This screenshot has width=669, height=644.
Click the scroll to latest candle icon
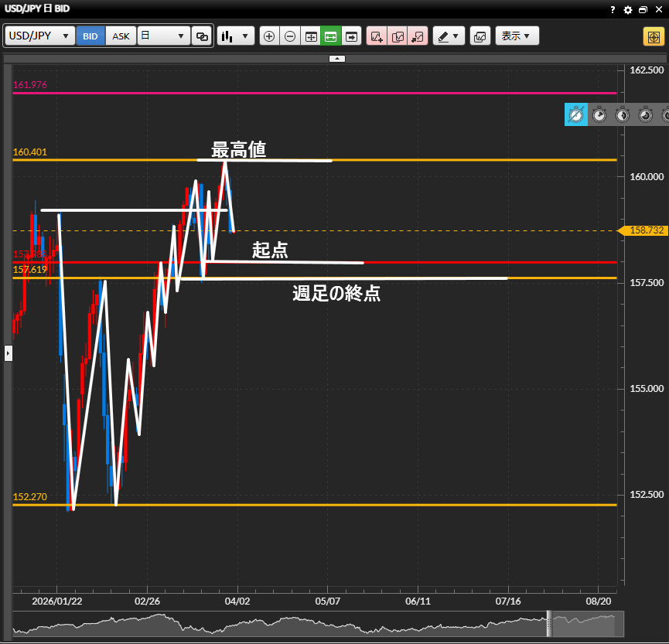352,36
